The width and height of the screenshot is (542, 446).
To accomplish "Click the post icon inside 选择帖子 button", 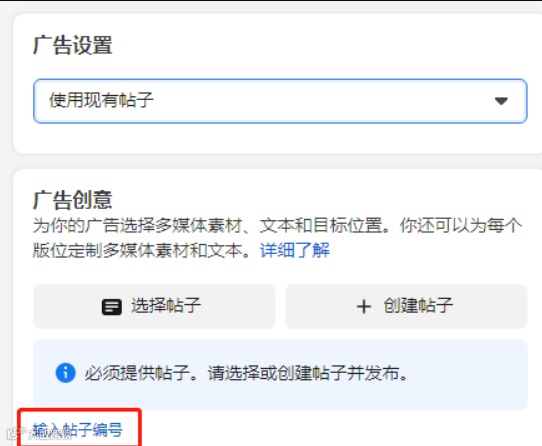I will point(112,307).
